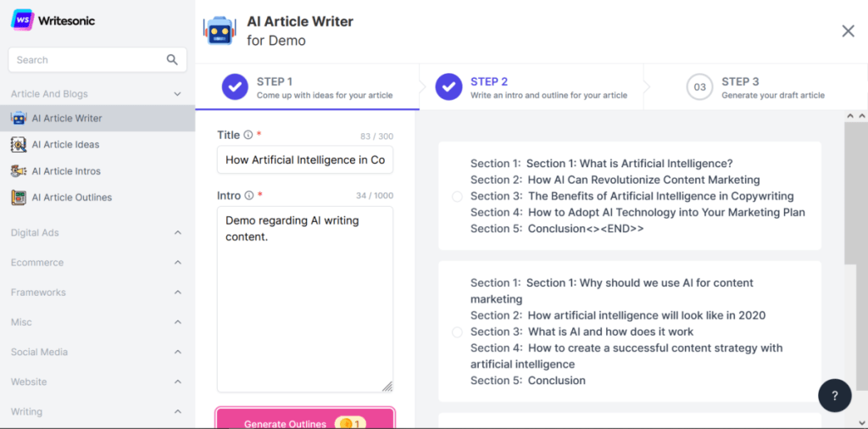Open the AI Article Intros tool icon
868x429 pixels.
tap(19, 171)
